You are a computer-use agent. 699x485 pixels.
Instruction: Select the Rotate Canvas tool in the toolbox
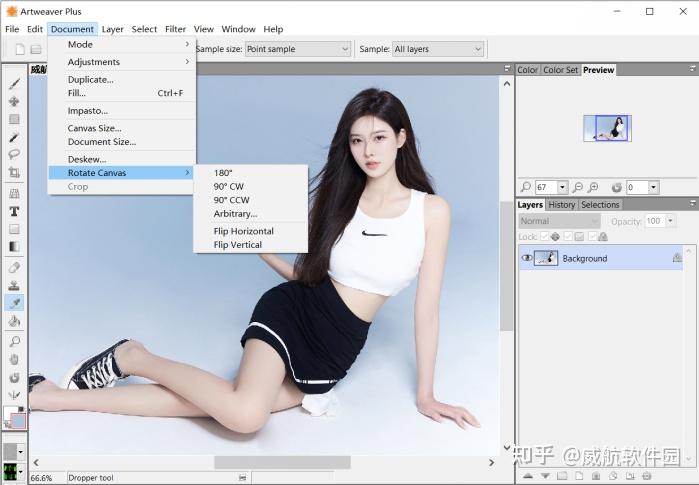[14, 378]
